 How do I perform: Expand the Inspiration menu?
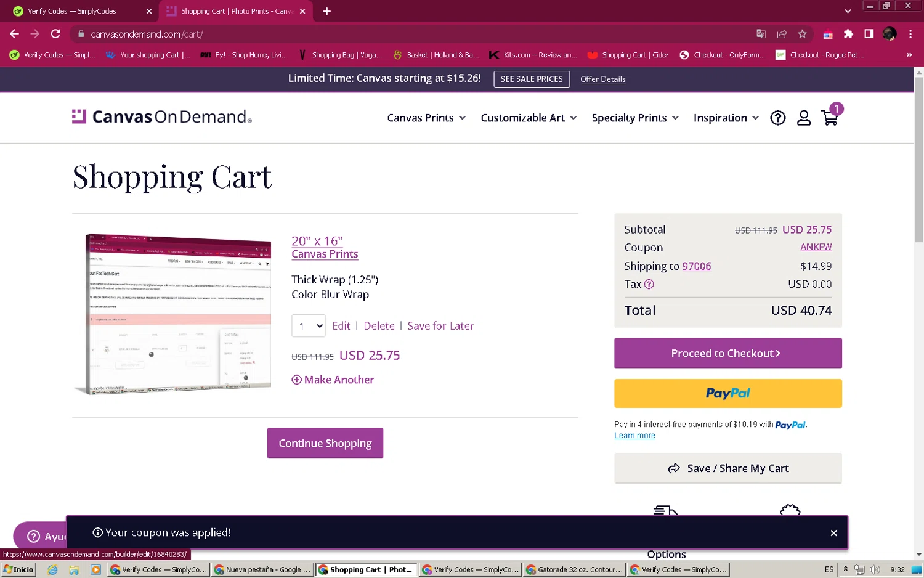(726, 118)
